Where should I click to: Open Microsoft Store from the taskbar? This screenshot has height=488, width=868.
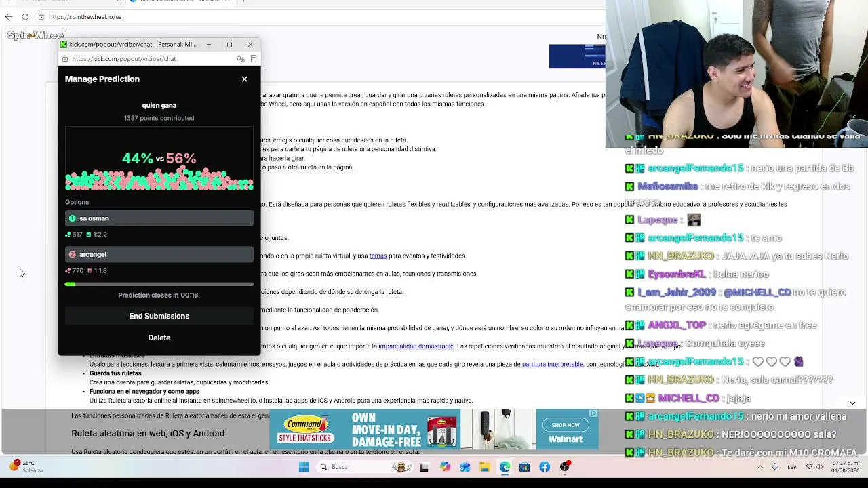(524, 467)
